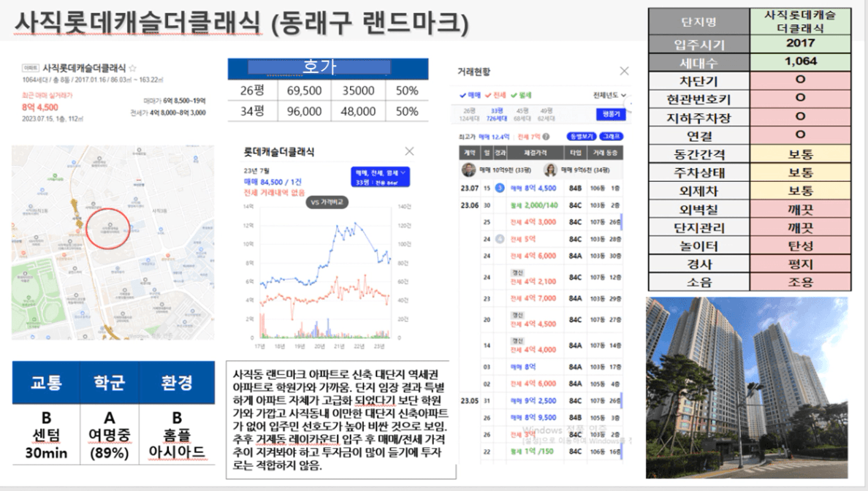Click the VS 가격비교 button on the chart
This screenshot has width=868, height=491.
(x=327, y=202)
